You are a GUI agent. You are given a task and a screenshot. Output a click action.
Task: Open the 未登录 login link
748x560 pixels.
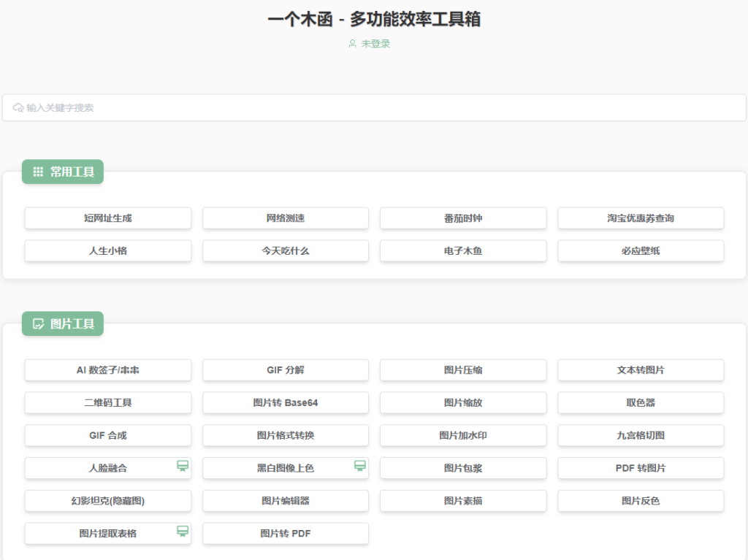(374, 44)
